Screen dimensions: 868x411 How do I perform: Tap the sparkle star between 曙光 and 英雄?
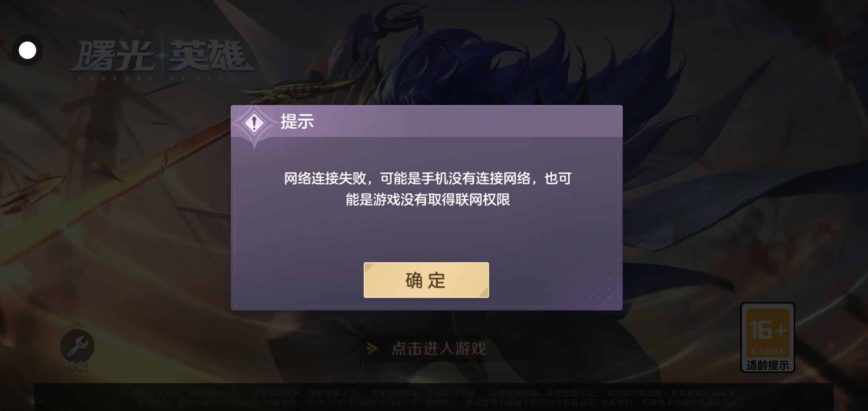click(x=162, y=56)
